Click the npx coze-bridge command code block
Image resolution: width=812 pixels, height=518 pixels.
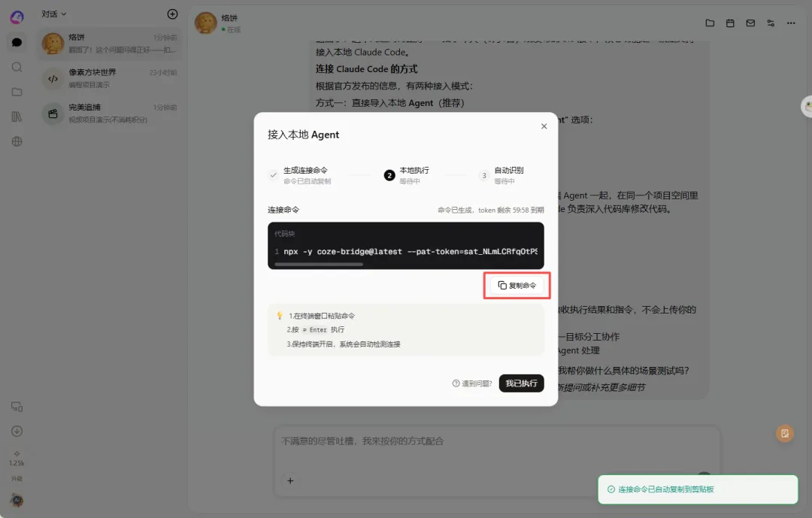(405, 246)
